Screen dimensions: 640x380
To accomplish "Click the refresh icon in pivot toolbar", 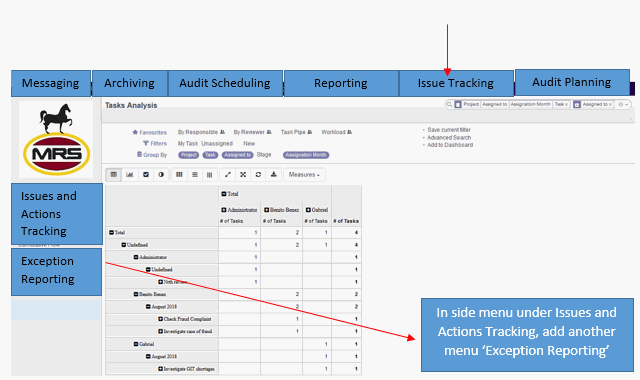I will coord(258,175).
